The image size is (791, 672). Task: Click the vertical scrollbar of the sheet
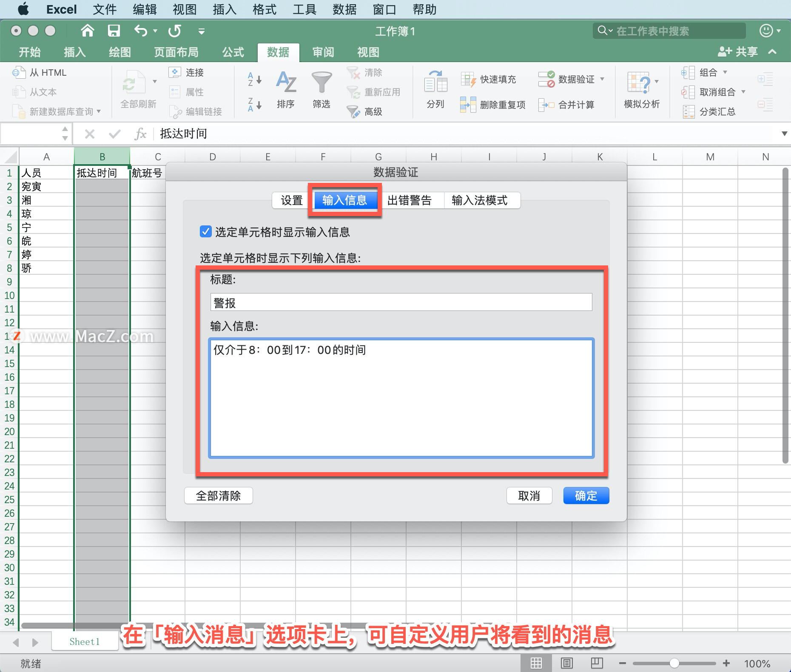(x=785, y=315)
